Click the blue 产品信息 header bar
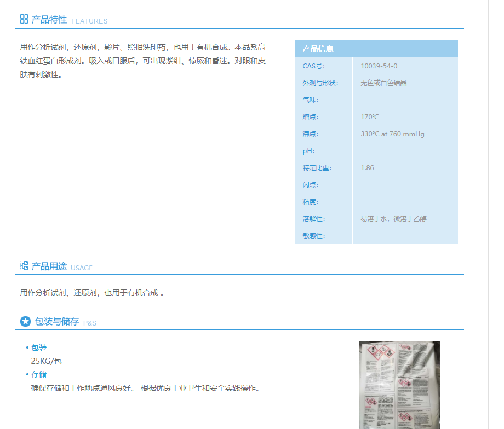The image size is (504, 429). (376, 49)
